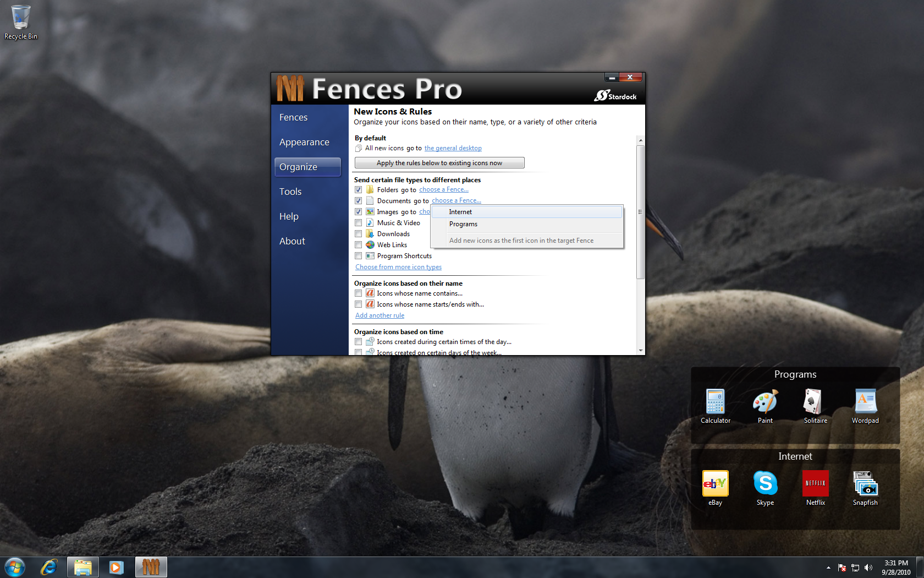
Task: Click the Web Links globe icon
Action: 370,244
